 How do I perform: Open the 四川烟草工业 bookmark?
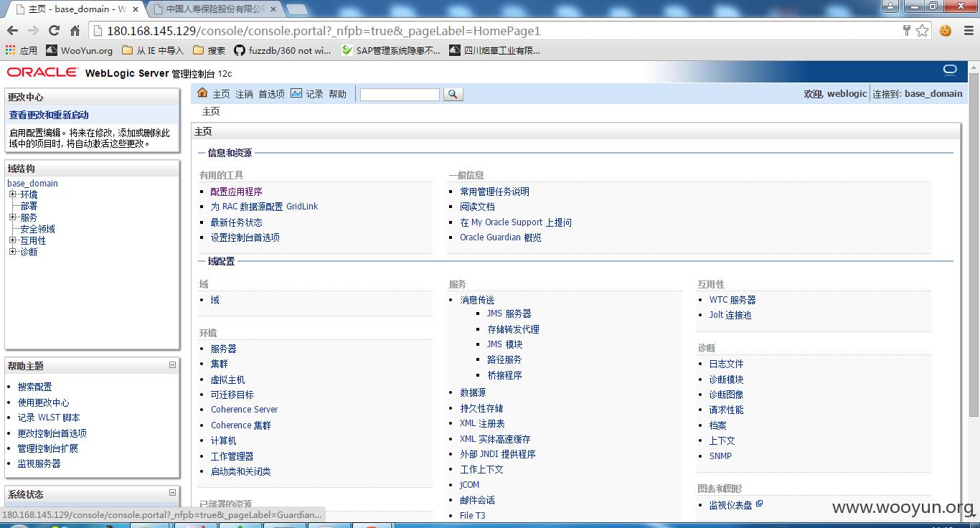[x=494, y=50]
